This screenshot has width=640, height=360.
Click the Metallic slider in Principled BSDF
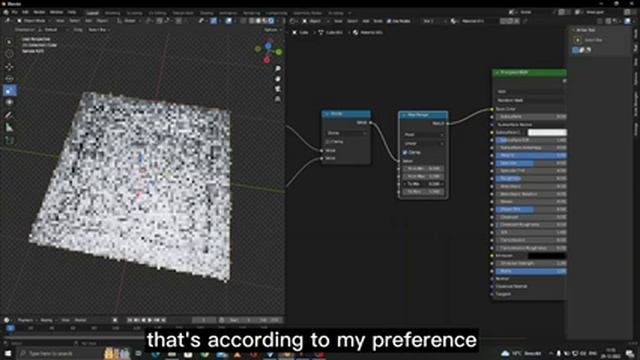[x=531, y=156]
